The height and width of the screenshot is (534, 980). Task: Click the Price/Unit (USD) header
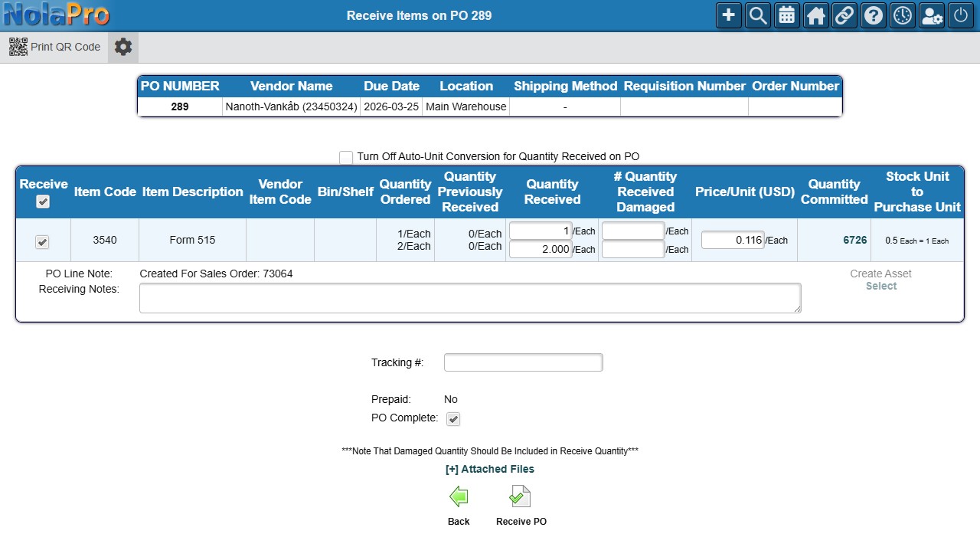[744, 192]
